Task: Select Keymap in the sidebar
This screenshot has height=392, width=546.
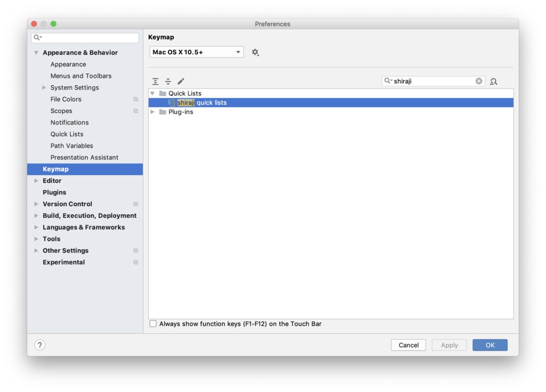Action: click(x=85, y=169)
